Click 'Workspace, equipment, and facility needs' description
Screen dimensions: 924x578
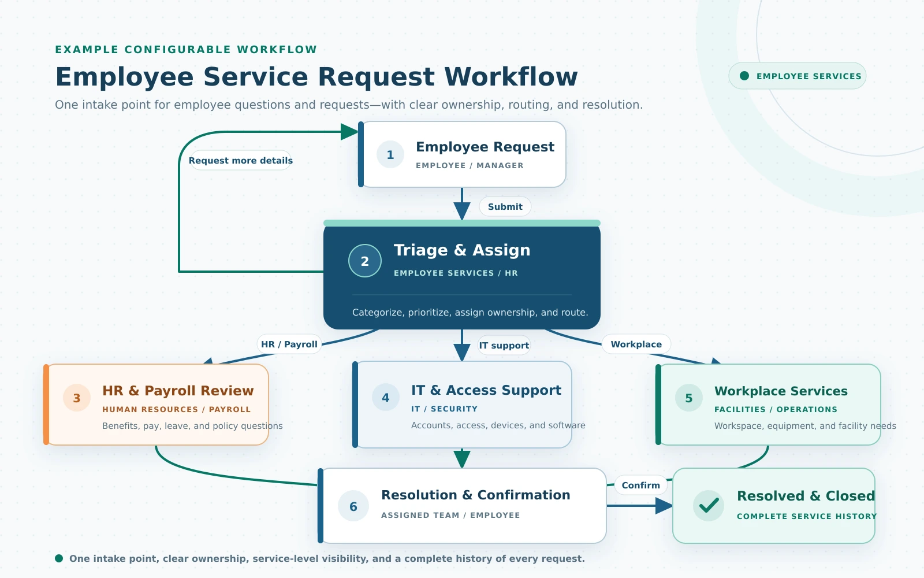805,426
